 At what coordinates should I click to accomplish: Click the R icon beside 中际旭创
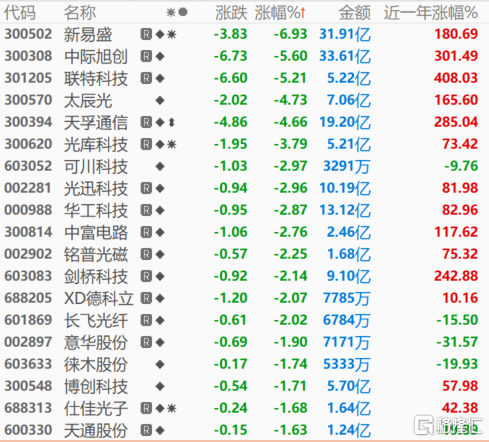(x=146, y=56)
